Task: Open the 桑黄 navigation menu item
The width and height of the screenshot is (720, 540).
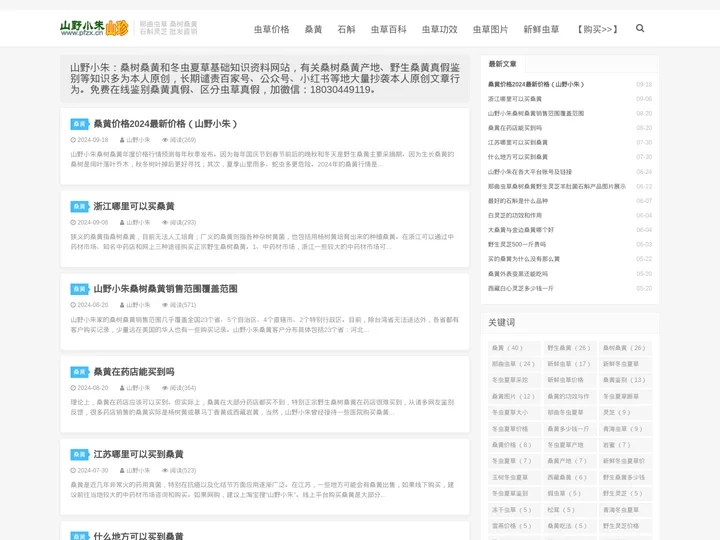Action: [x=313, y=29]
